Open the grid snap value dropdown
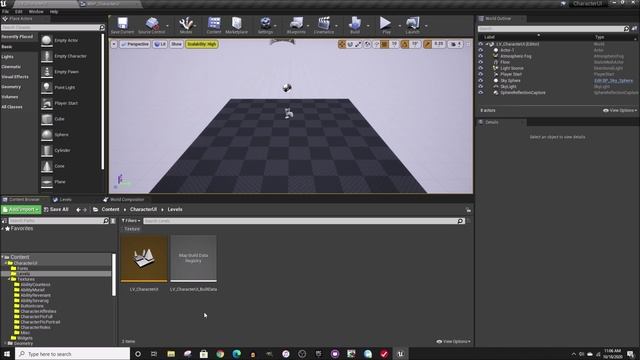 [394, 44]
